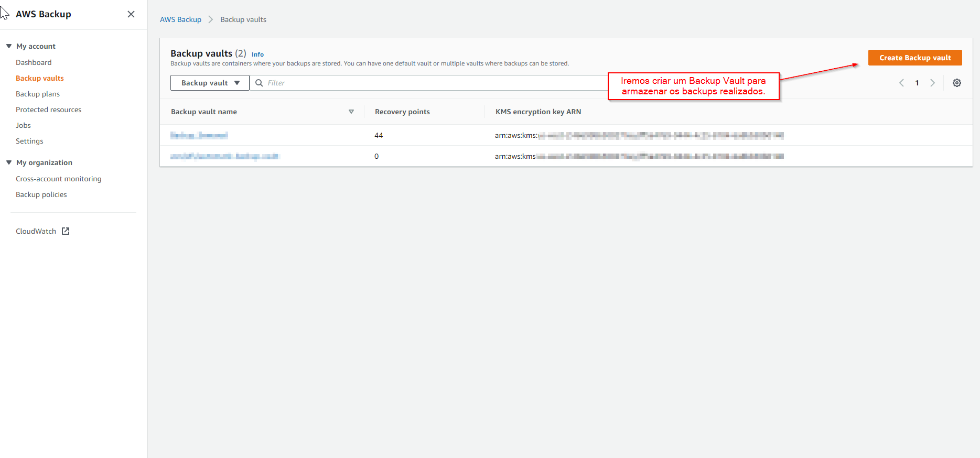Go to next page of vaults
The image size is (980, 458).
(932, 83)
